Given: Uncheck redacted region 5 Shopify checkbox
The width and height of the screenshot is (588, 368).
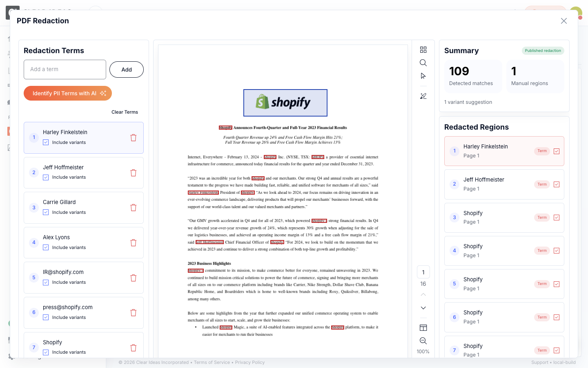Looking at the screenshot, I should click(557, 284).
